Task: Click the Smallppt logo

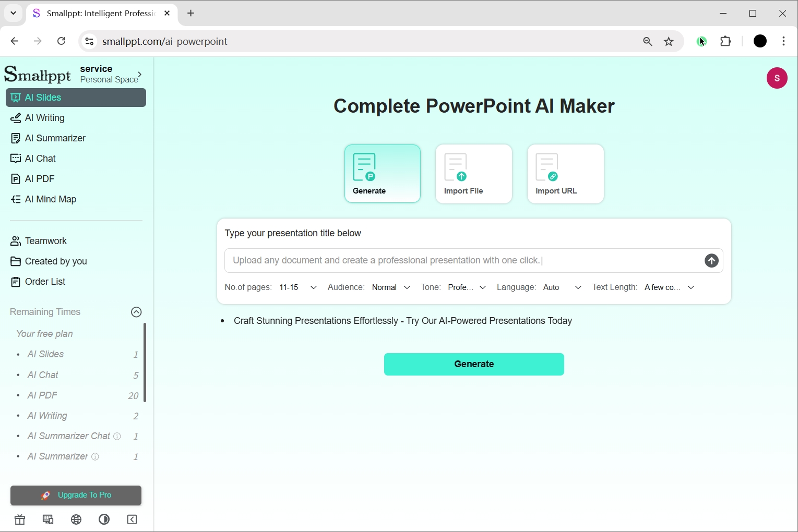Action: (38, 74)
